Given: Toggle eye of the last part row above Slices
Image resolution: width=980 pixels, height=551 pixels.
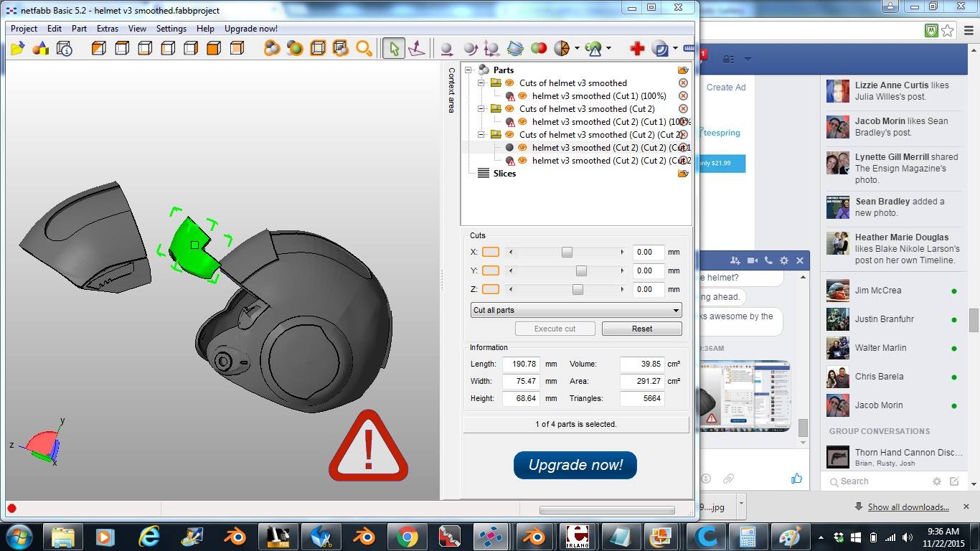Looking at the screenshot, I should coord(522,161).
